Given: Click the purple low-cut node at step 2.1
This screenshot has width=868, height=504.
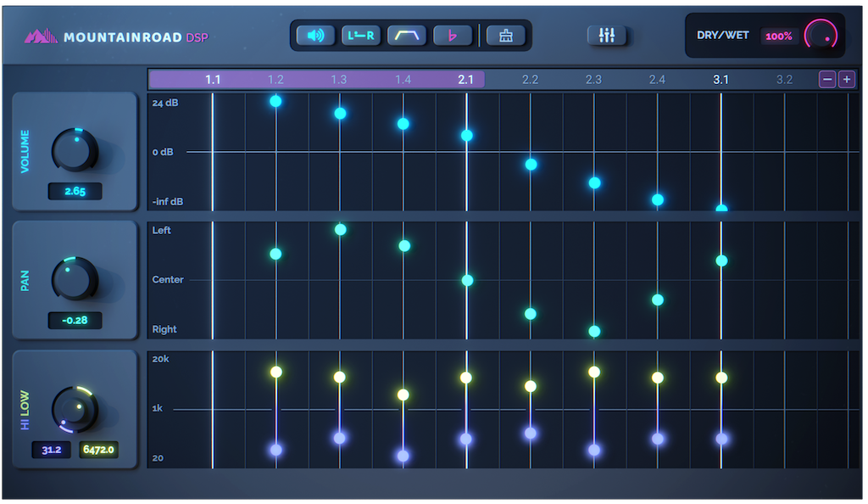Looking at the screenshot, I should [x=466, y=440].
